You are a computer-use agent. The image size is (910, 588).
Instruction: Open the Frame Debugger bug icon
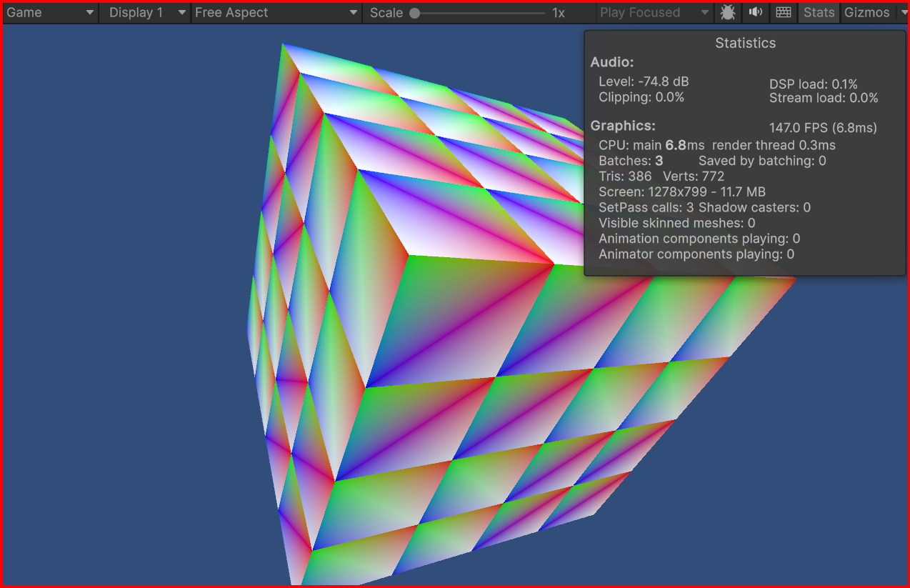tap(728, 13)
